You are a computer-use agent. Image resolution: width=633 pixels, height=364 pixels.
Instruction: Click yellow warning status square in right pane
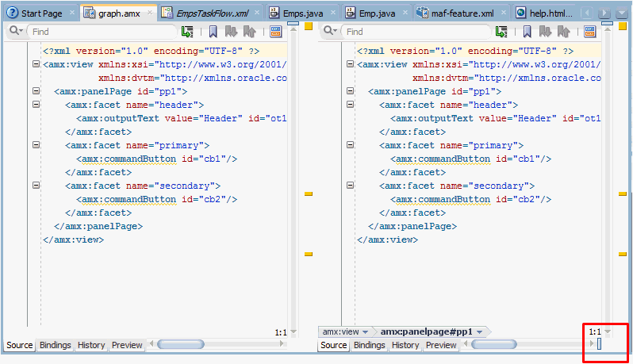click(623, 26)
